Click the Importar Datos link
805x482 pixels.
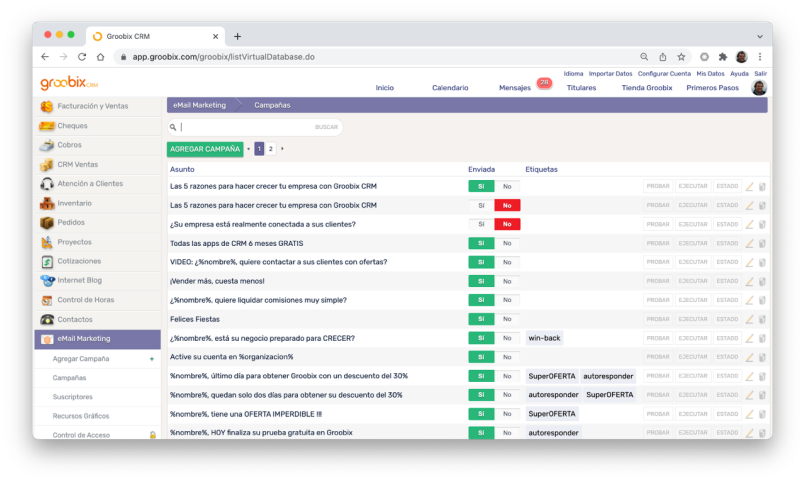610,74
